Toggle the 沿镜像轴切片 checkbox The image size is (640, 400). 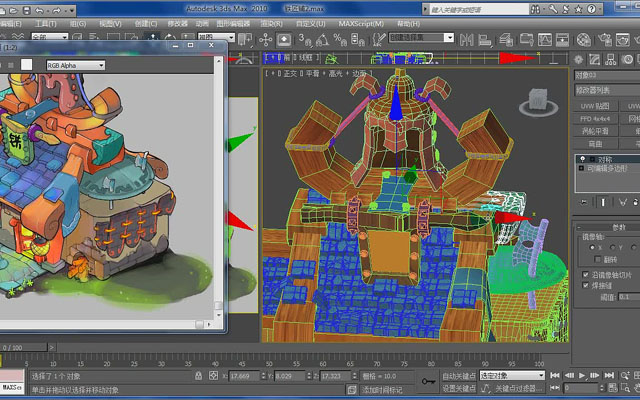click(585, 274)
